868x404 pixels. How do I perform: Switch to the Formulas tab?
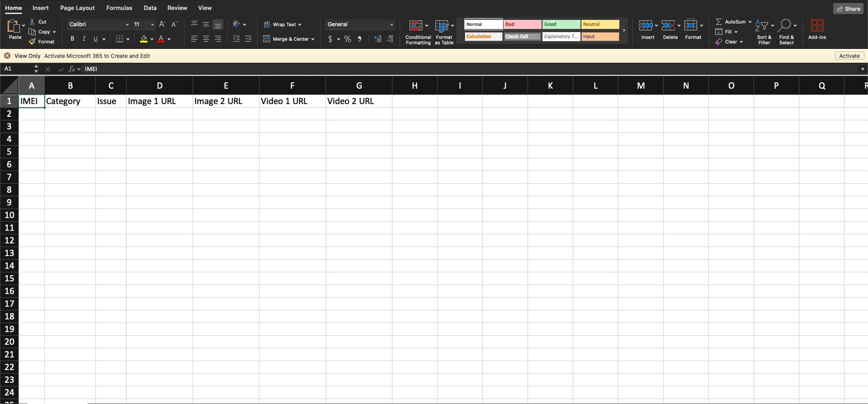[119, 8]
